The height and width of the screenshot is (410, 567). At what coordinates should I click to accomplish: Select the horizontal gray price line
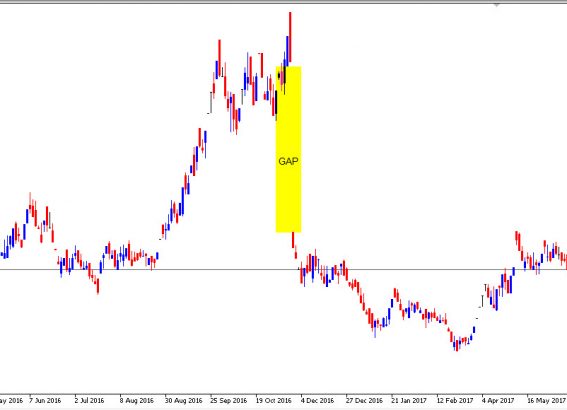click(x=284, y=269)
